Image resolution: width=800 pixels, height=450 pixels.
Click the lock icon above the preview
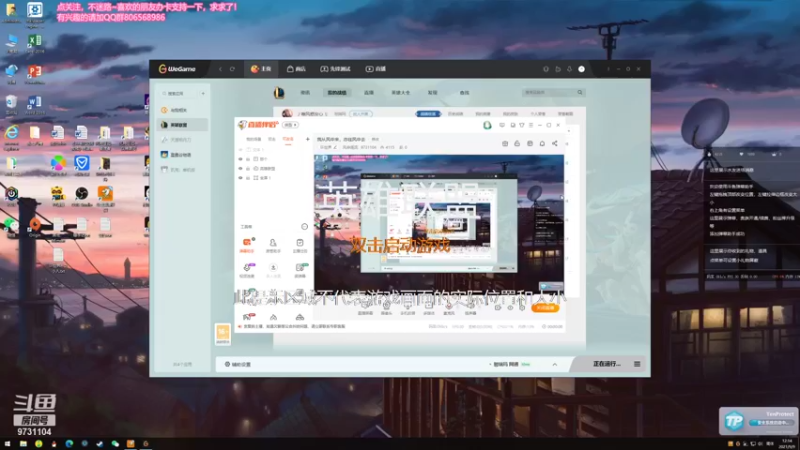[517, 143]
